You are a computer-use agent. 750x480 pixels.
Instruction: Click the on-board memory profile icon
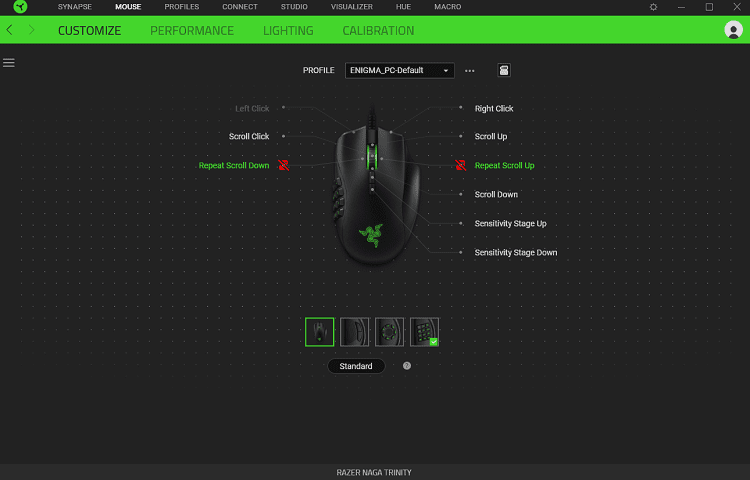pos(504,70)
